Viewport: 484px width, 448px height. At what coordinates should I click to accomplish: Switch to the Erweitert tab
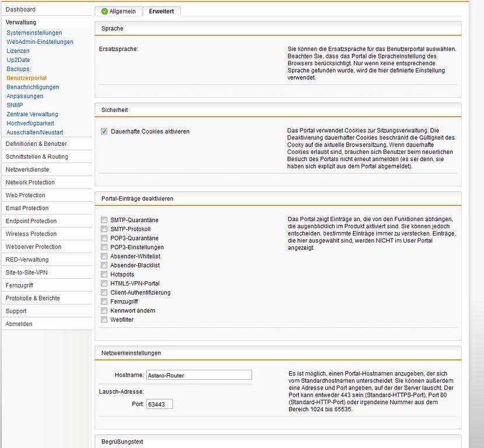pos(162,12)
